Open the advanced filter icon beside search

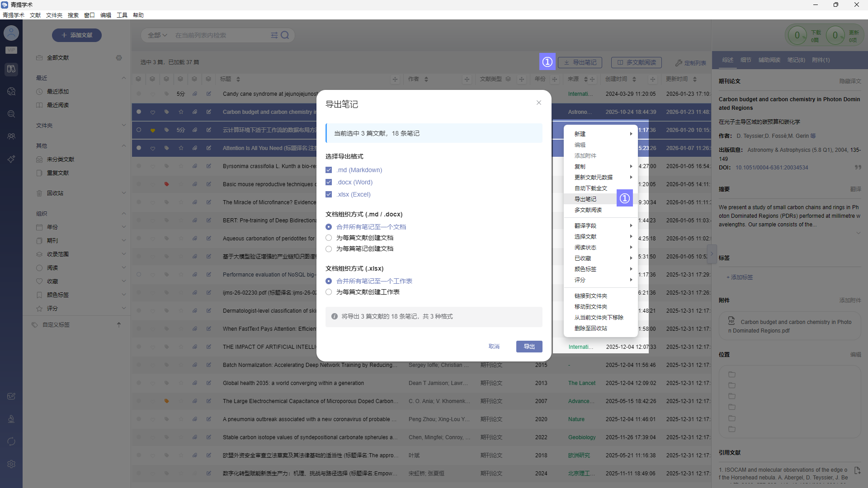pyautogui.click(x=274, y=35)
